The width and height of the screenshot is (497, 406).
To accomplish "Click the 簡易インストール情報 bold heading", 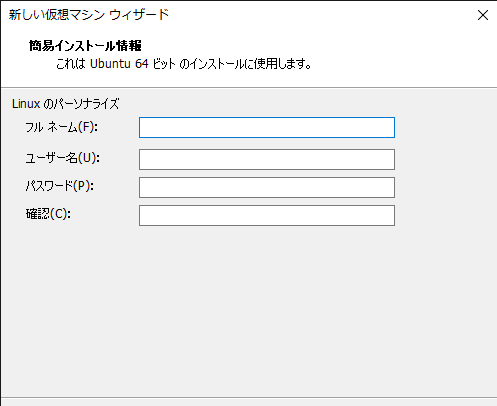I will coord(85,46).
